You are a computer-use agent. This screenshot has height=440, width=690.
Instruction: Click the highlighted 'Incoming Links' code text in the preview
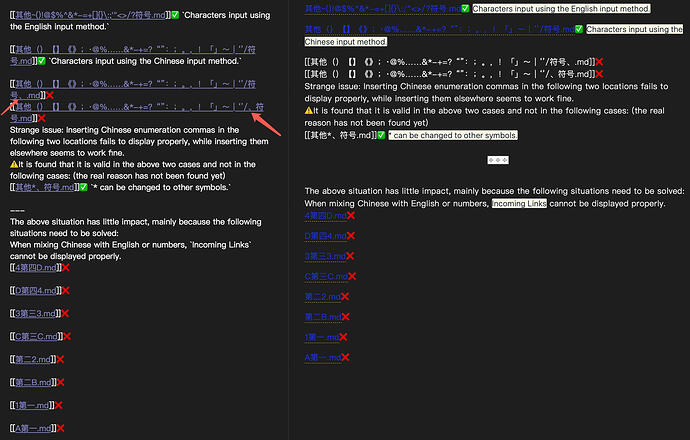[x=520, y=204]
